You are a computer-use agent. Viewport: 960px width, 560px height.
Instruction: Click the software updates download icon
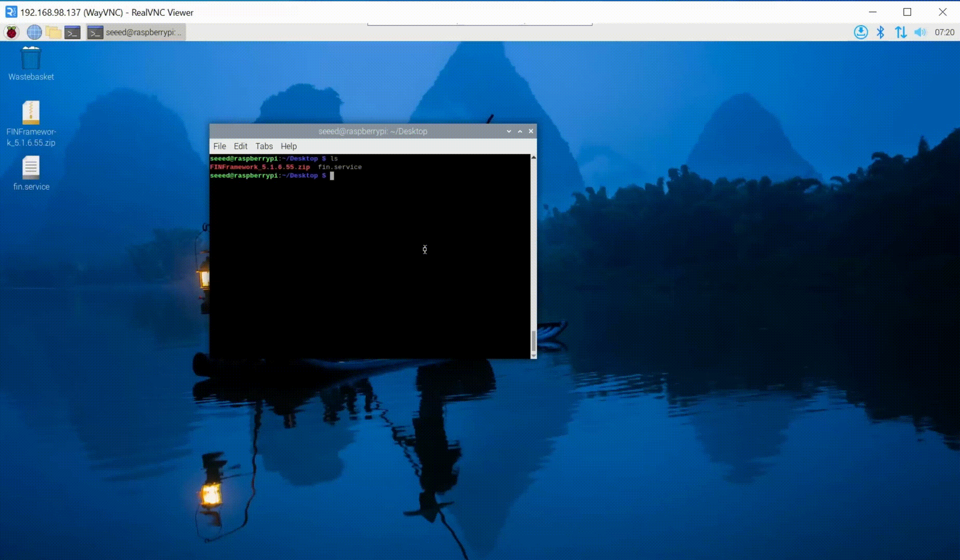click(860, 32)
